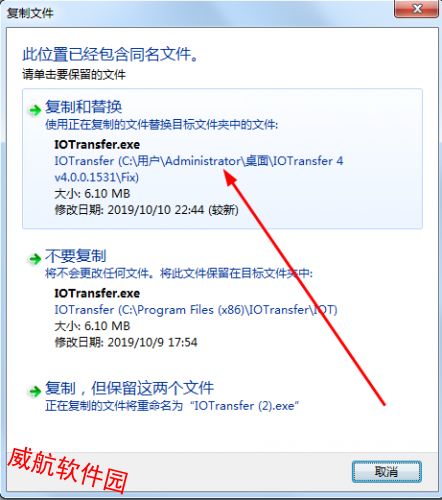The height and width of the screenshot is (500, 442).
Task: Click description 使用正在复制的文件替换目标文件夹中的文件
Action: coord(162,125)
